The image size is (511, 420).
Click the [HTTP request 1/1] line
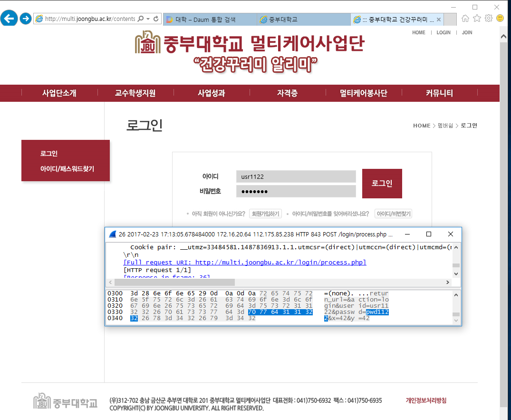(157, 270)
